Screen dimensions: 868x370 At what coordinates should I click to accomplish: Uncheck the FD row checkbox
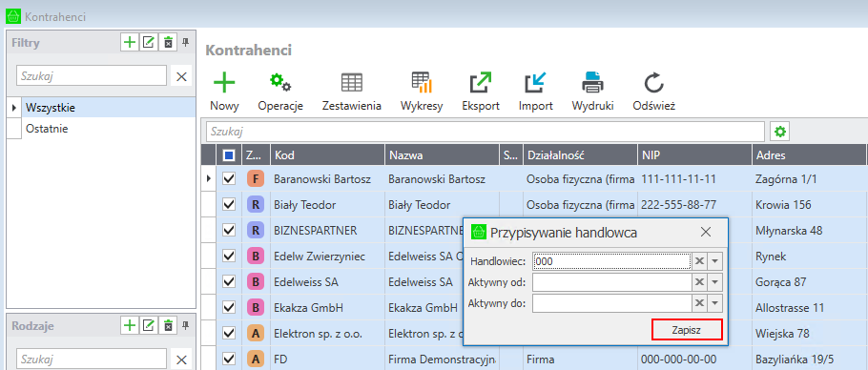(x=229, y=359)
